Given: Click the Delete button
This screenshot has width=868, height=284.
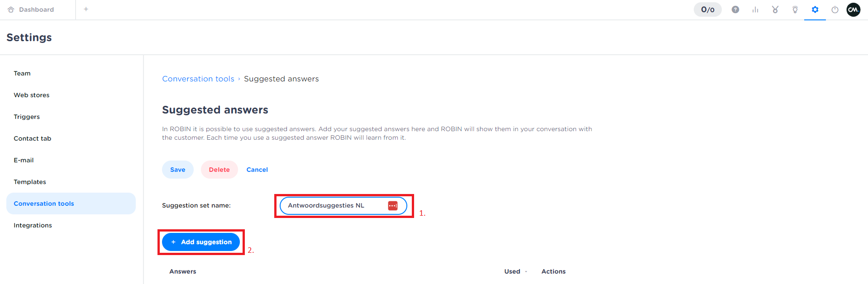Looking at the screenshot, I should click(219, 170).
